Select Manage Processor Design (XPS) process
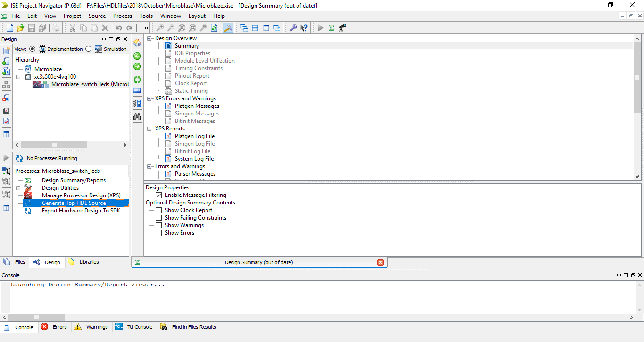644x342 pixels. coord(81,195)
